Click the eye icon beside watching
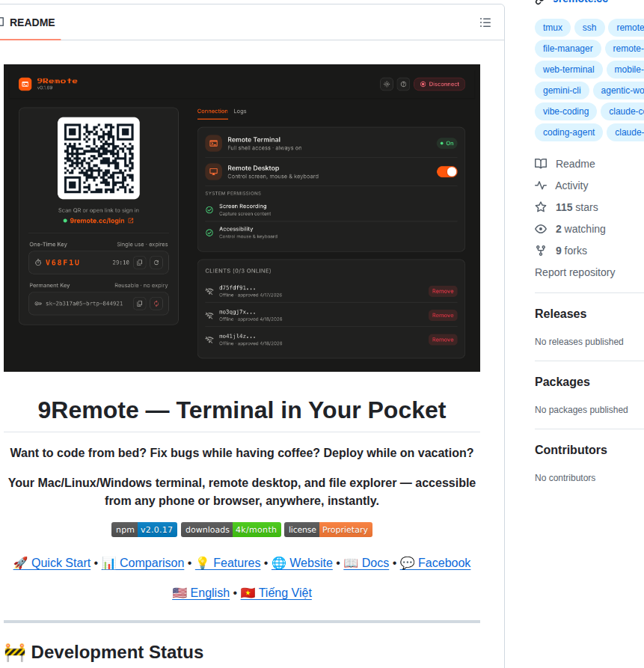Viewport: 644px width, 668px height. coord(541,229)
